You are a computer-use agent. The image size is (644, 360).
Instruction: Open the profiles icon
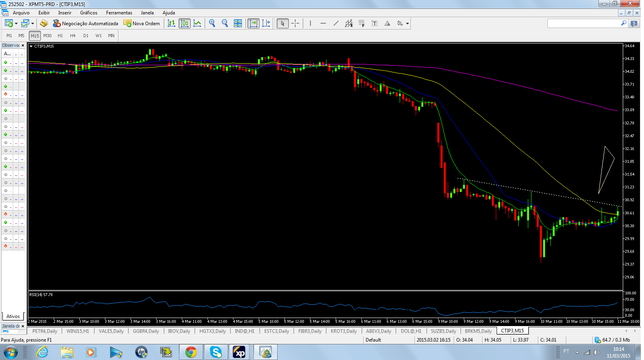pos(25,23)
